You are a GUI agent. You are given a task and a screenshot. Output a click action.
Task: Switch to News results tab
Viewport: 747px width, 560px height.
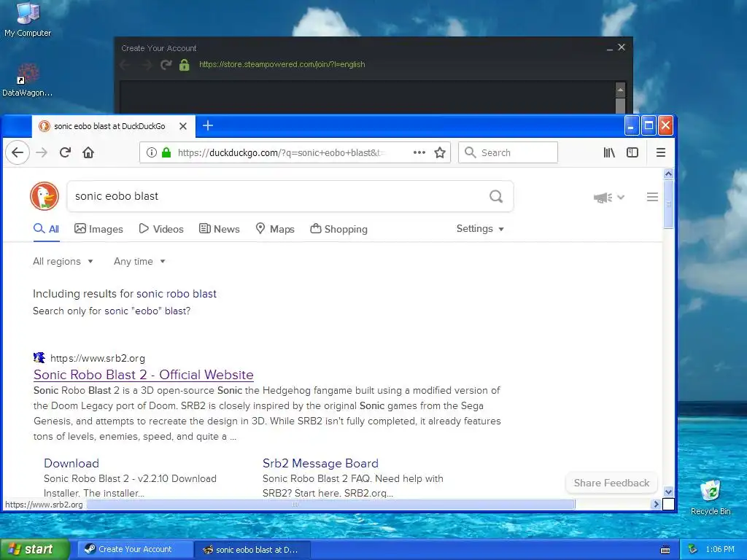coord(219,229)
